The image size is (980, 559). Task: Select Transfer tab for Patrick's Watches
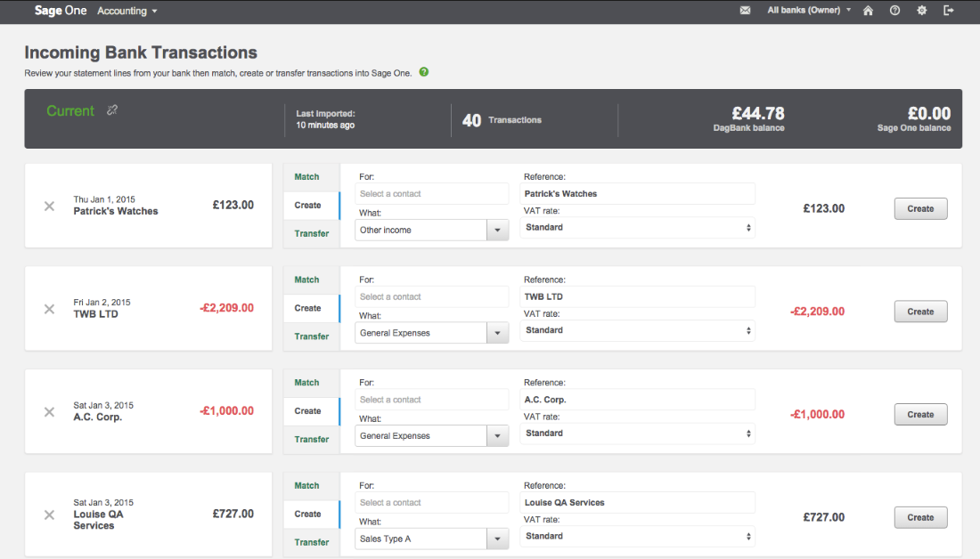click(311, 233)
